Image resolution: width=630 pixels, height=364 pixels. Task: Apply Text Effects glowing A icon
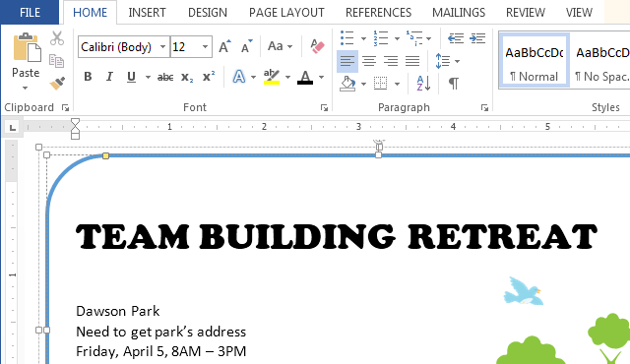coord(239,77)
